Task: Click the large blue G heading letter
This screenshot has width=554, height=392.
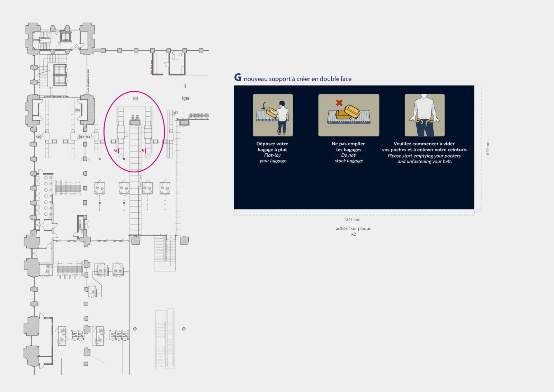Action: coord(238,77)
